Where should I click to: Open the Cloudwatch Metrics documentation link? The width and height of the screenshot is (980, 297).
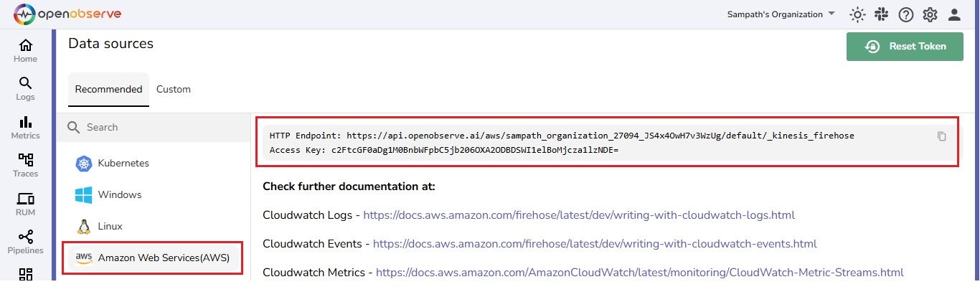[x=640, y=273]
